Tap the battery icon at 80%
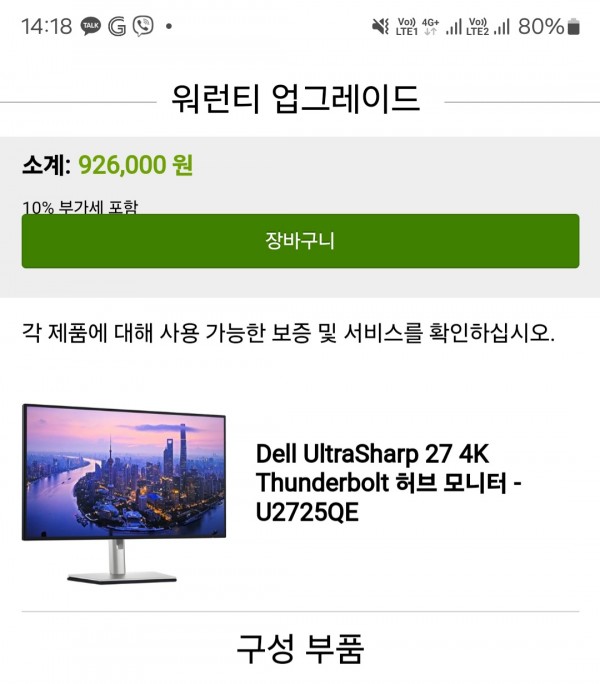600x684 pixels. (x=574, y=27)
